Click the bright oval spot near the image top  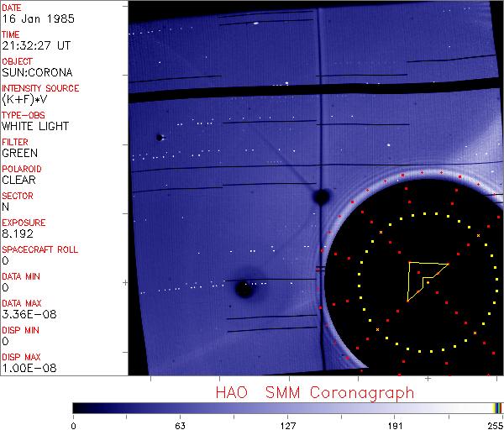click(256, 24)
